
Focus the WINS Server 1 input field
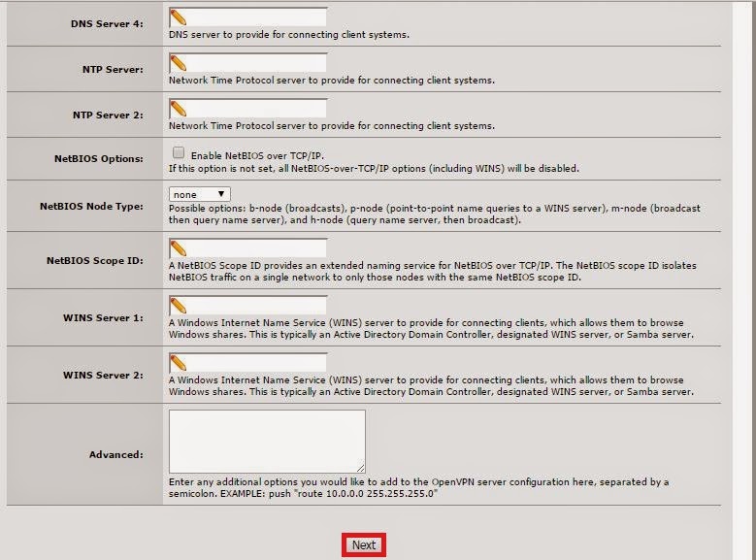[247, 306]
